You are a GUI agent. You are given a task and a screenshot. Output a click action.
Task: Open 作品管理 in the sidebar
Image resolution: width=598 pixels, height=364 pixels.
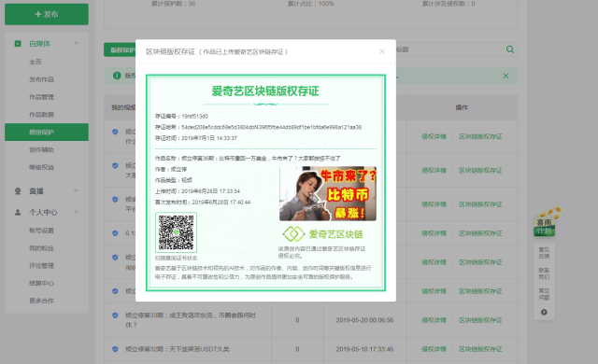coord(41,97)
